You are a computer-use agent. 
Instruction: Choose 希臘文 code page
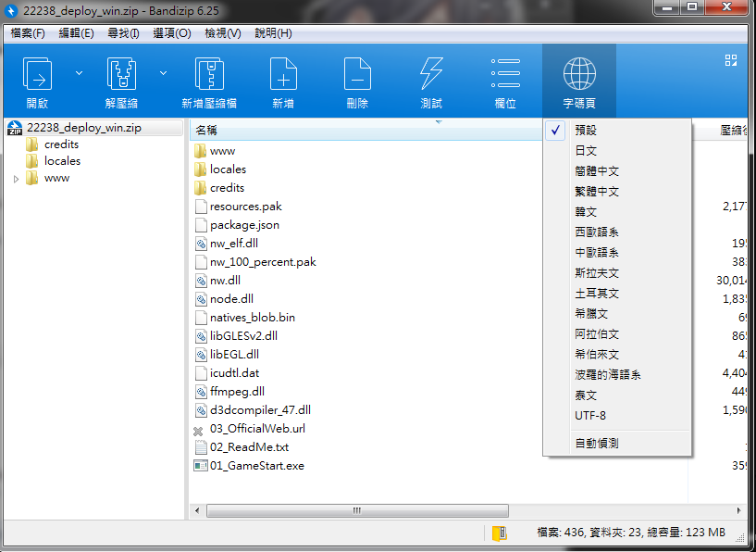point(617,313)
